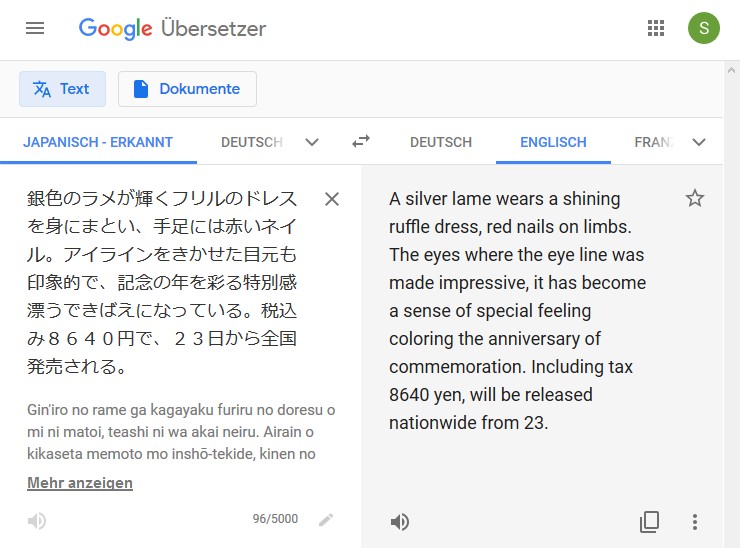Listen to the English translation
Screen dimensions: 740x548
point(400,522)
